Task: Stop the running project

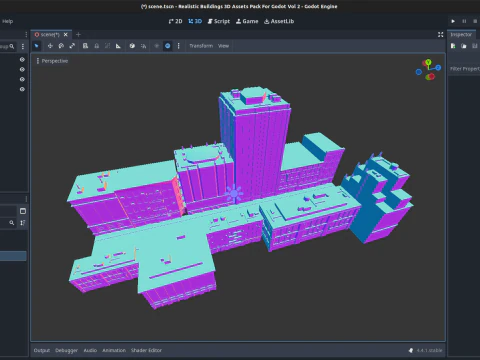Action: click(x=475, y=21)
